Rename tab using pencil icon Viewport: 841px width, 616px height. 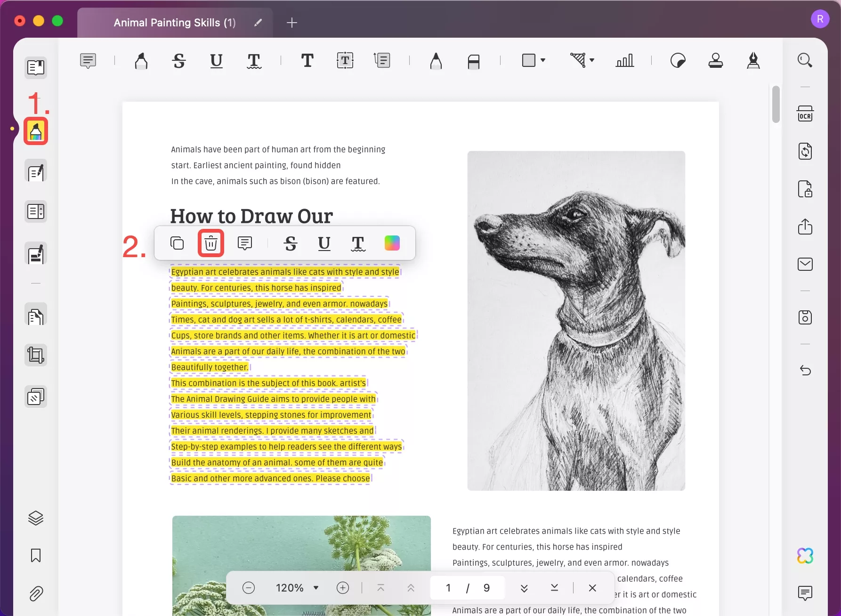coord(258,23)
